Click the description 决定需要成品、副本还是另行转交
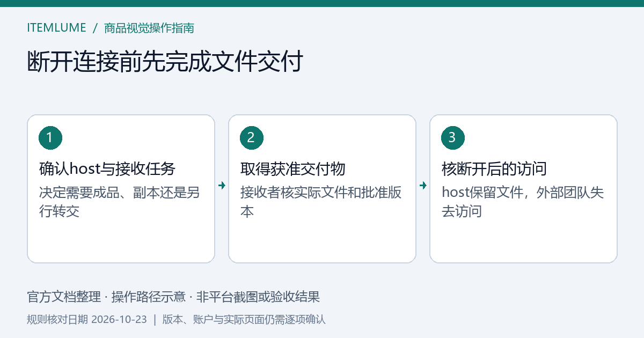Screen dimensions: 644x338 coord(120,202)
